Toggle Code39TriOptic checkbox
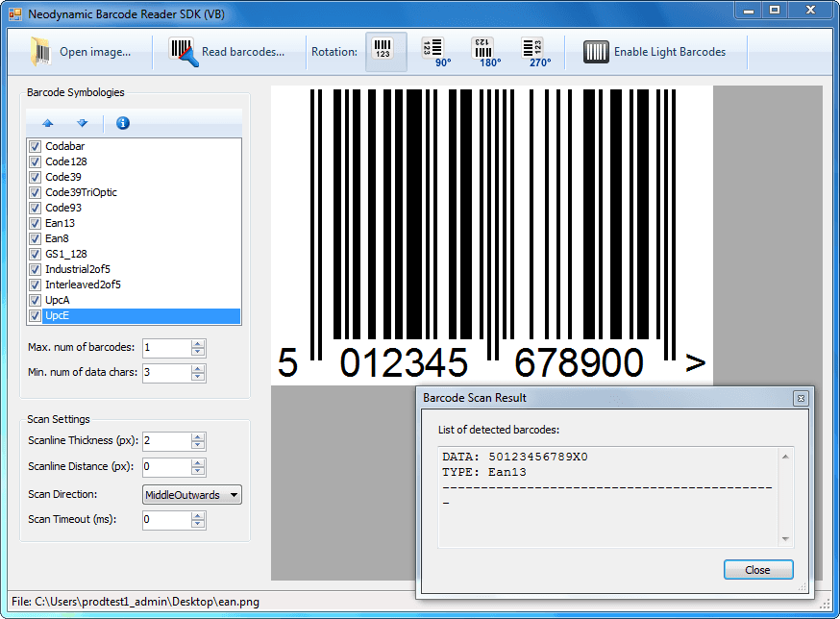The height and width of the screenshot is (619, 840). pos(36,192)
